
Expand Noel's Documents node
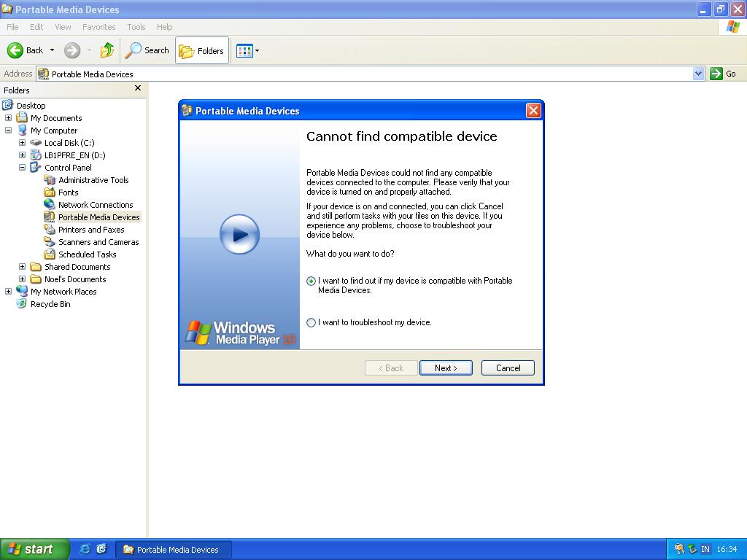pos(22,279)
